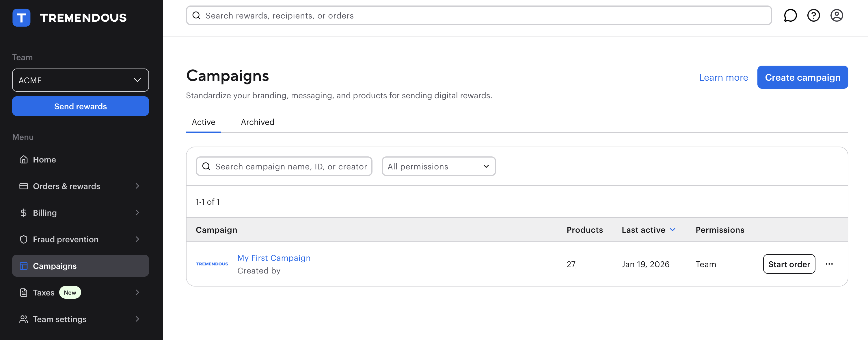Click the Create campaign button
The image size is (868, 340).
(802, 77)
